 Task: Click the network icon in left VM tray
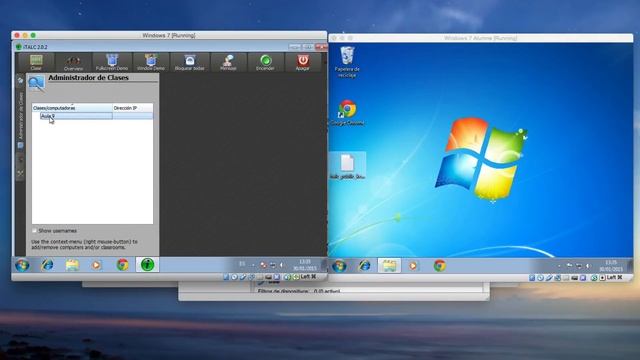(272, 265)
